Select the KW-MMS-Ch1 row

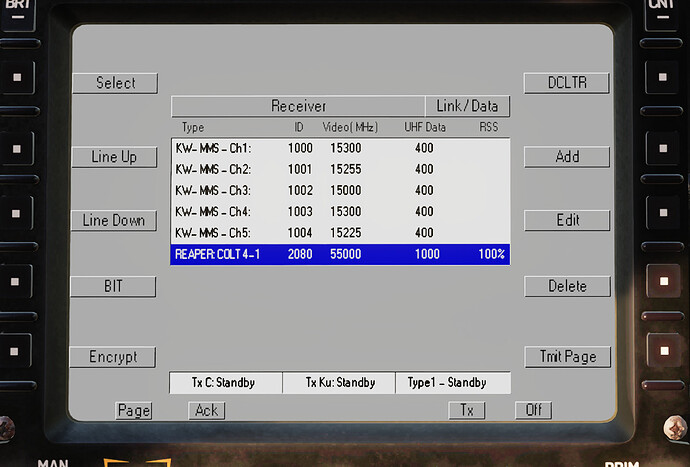[340, 148]
